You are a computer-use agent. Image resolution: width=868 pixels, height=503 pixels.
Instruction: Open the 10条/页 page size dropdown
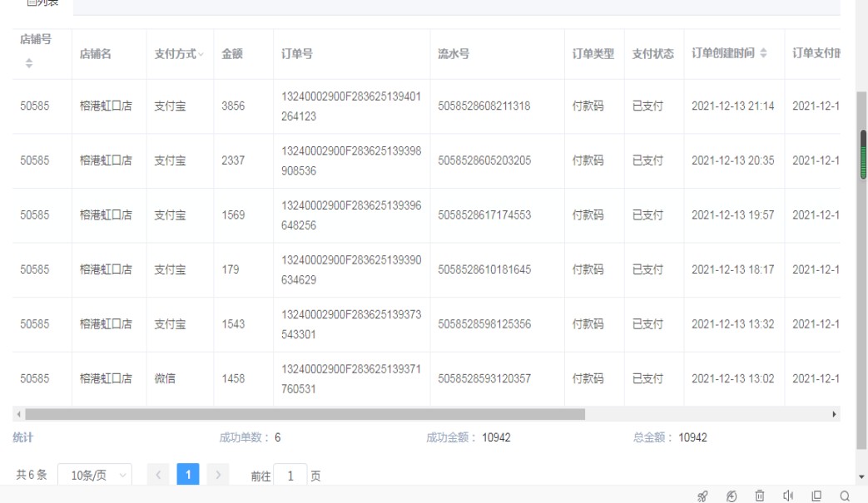pyautogui.click(x=94, y=476)
